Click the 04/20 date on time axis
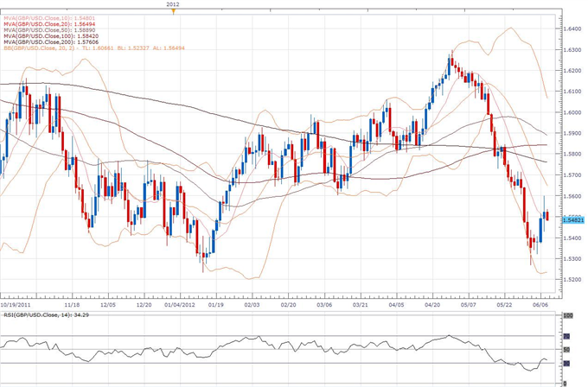 click(x=432, y=304)
